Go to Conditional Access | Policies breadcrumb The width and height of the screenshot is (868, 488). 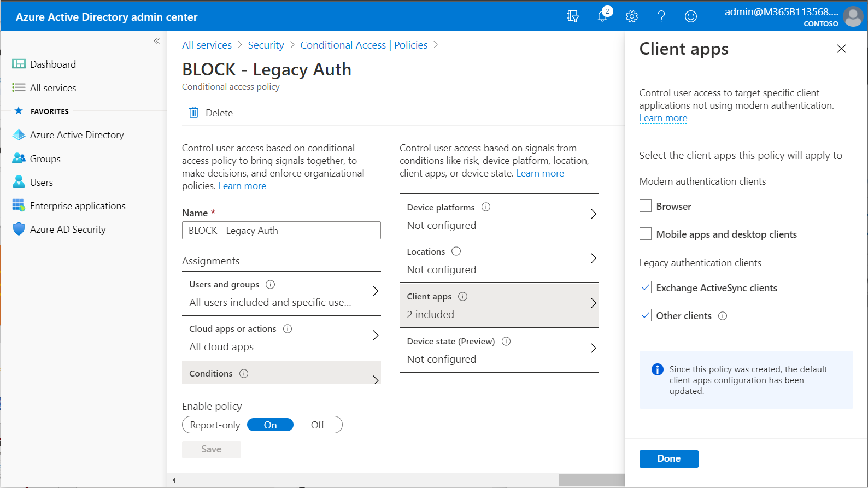point(363,45)
